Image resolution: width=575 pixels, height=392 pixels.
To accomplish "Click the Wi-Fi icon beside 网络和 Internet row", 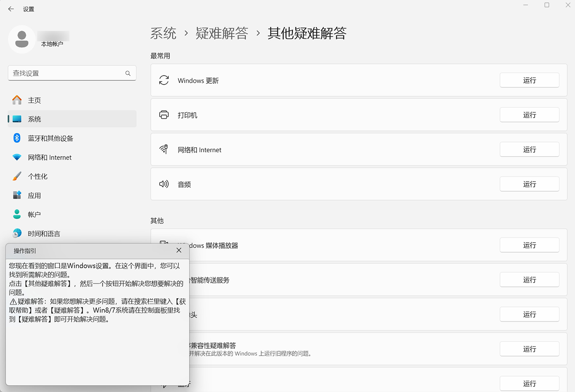I will tap(164, 149).
